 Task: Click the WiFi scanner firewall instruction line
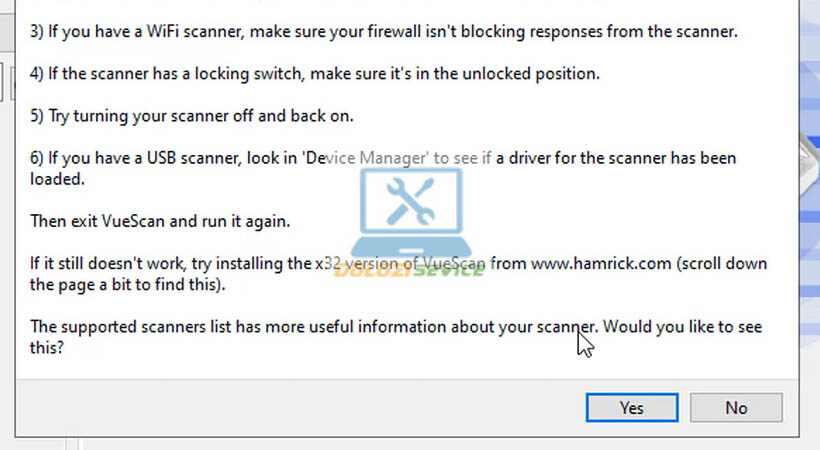383,31
